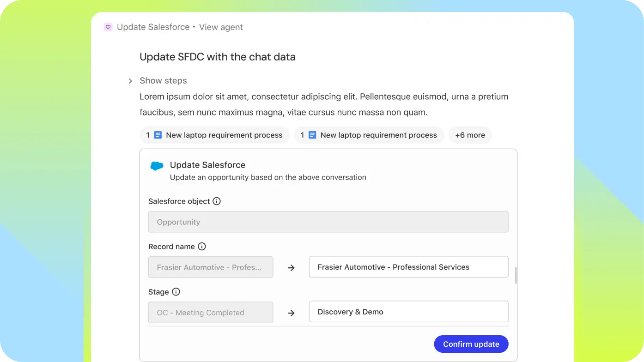Click info icon next to Record name
644x362 pixels.
(x=202, y=247)
